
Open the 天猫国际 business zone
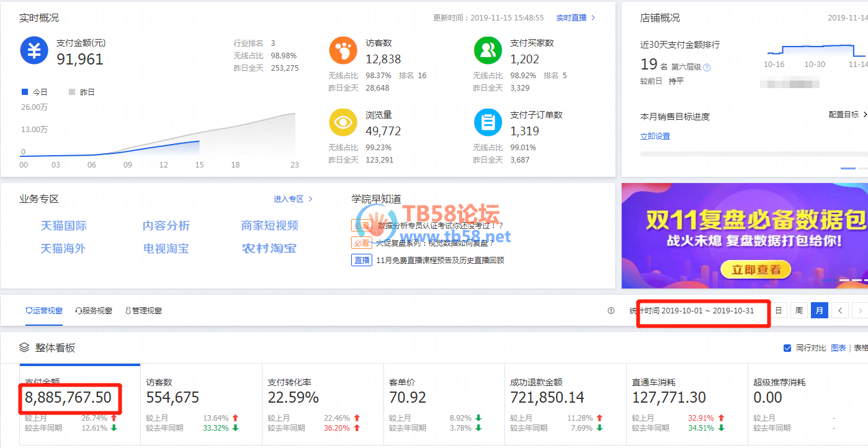pyautogui.click(x=63, y=226)
